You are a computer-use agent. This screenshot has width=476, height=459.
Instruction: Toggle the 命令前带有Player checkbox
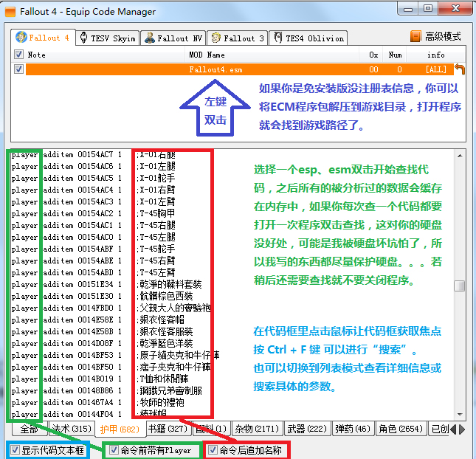(113, 449)
